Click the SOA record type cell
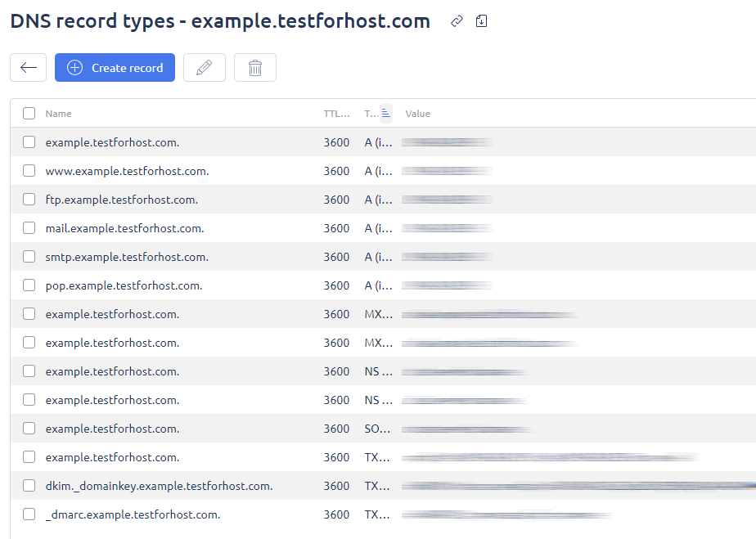Image resolution: width=756 pixels, height=539 pixels. point(378,429)
